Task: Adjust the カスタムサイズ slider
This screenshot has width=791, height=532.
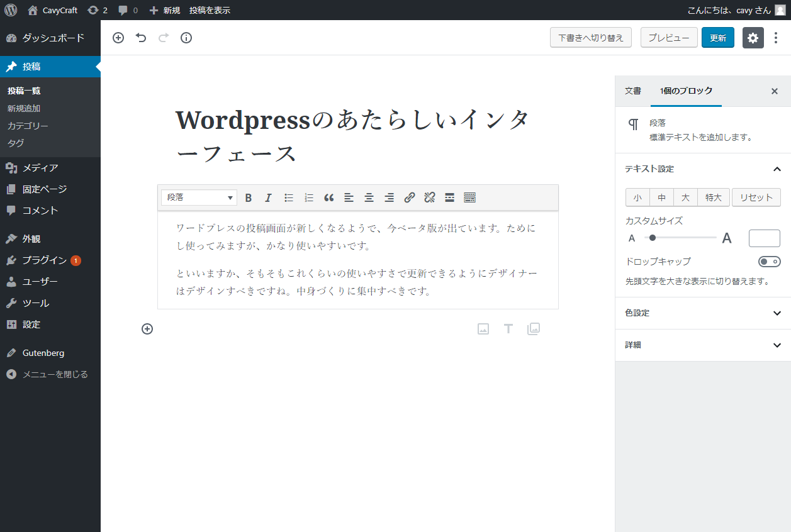Action: coord(681,238)
